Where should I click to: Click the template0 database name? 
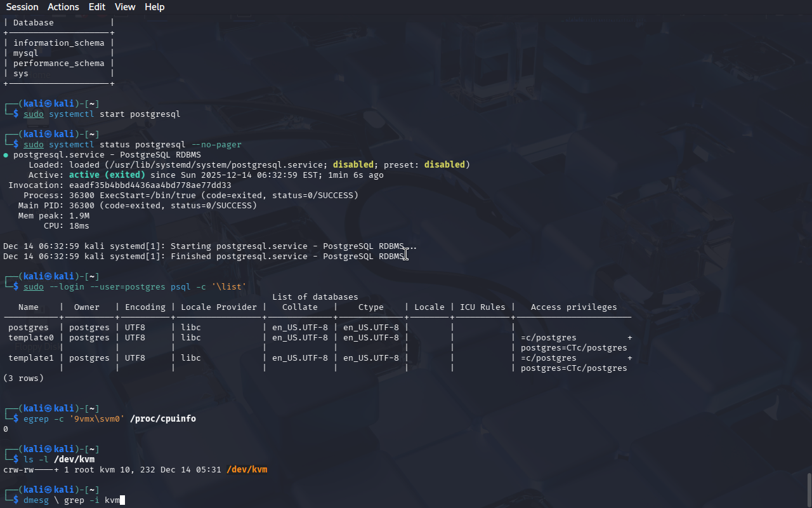tap(31, 338)
